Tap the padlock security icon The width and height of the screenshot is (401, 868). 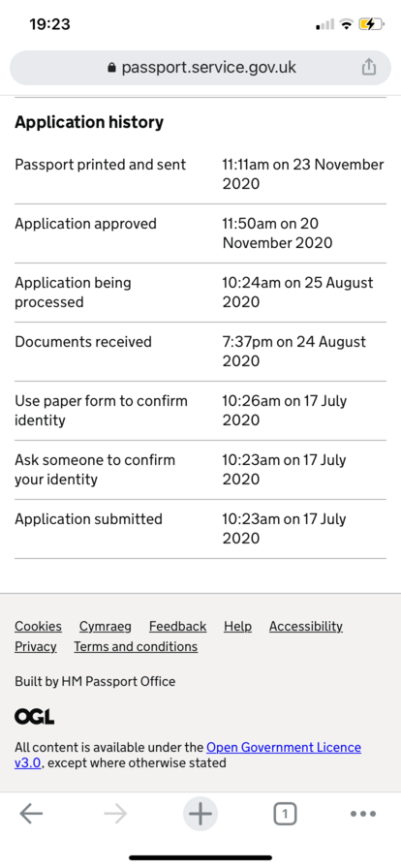click(111, 68)
